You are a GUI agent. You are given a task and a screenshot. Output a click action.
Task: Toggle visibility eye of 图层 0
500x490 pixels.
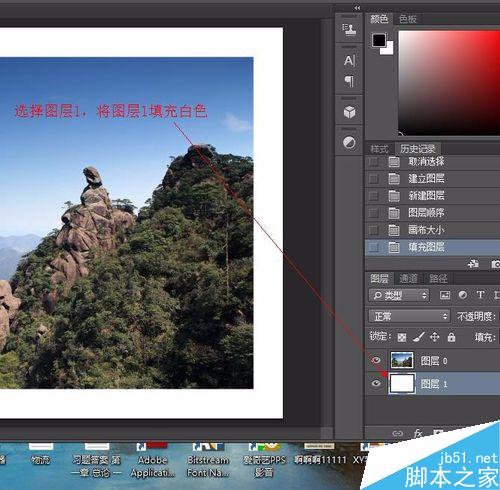376,360
